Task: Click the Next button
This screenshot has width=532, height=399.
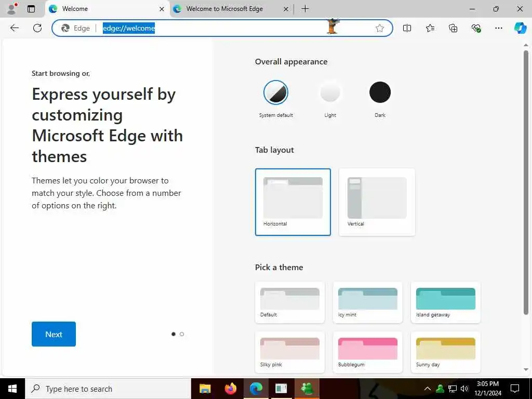Action: tap(54, 334)
